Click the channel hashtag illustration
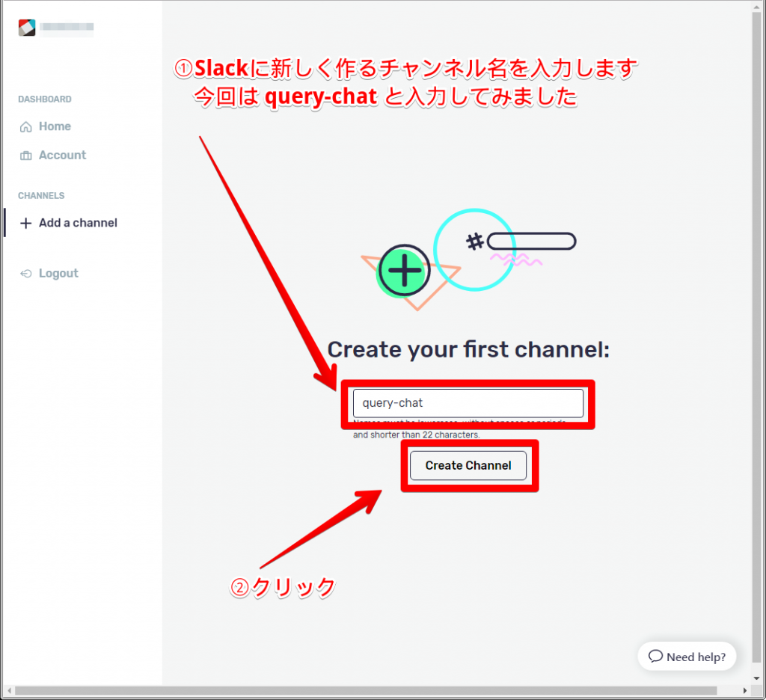 click(474, 241)
